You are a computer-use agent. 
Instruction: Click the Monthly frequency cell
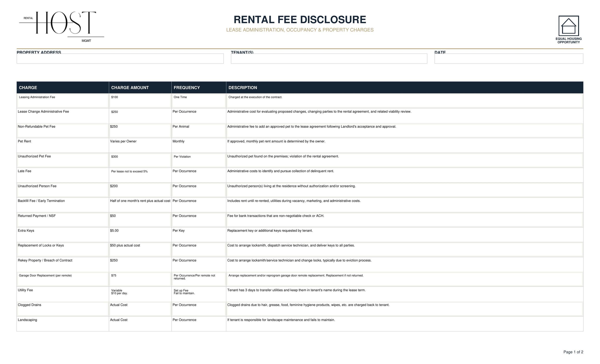[199, 146]
